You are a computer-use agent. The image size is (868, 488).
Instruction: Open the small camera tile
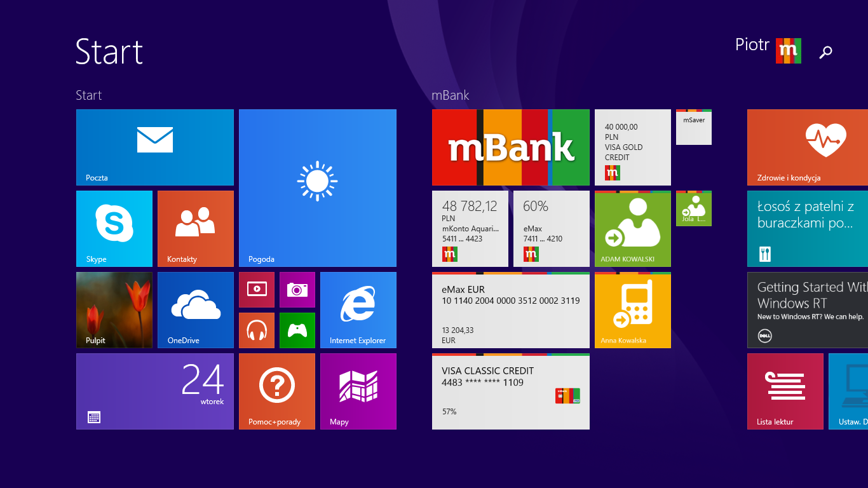pyautogui.click(x=297, y=290)
